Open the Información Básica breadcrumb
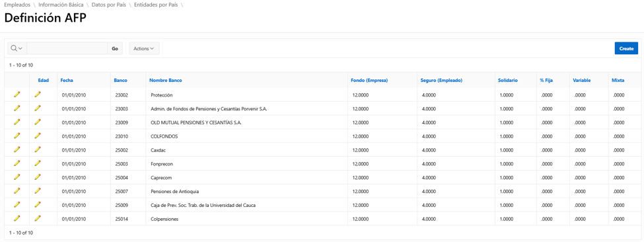 [61, 5]
